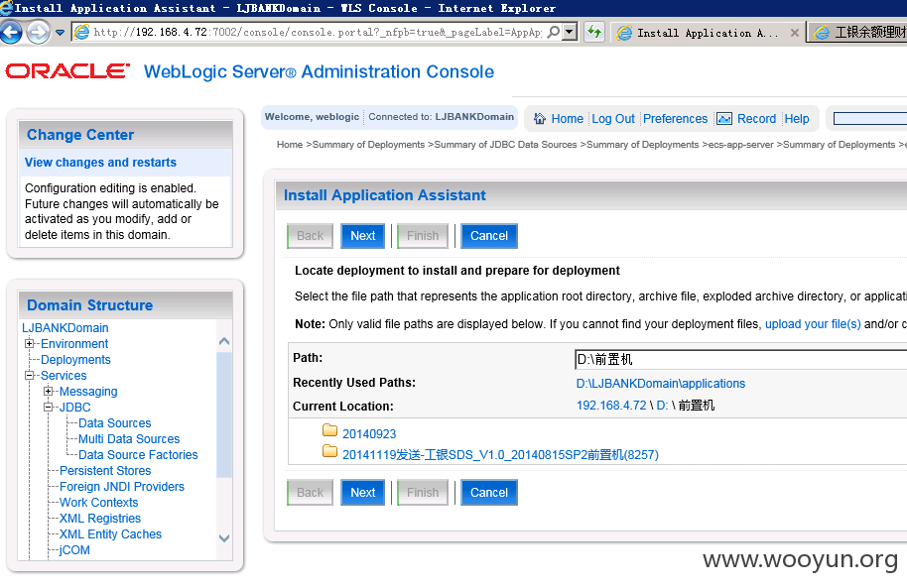Open Preferences in the toolbar
This screenshot has width=907, height=588.
coord(675,119)
